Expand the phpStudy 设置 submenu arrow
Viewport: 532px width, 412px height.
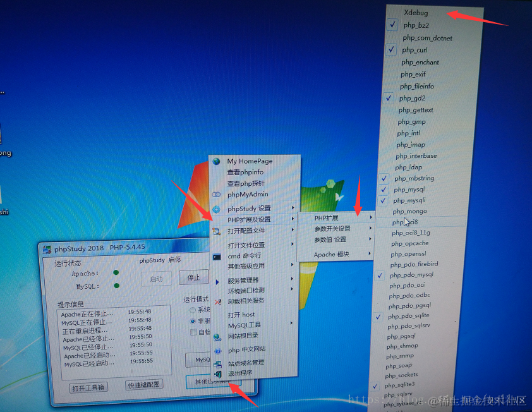pyautogui.click(x=293, y=208)
